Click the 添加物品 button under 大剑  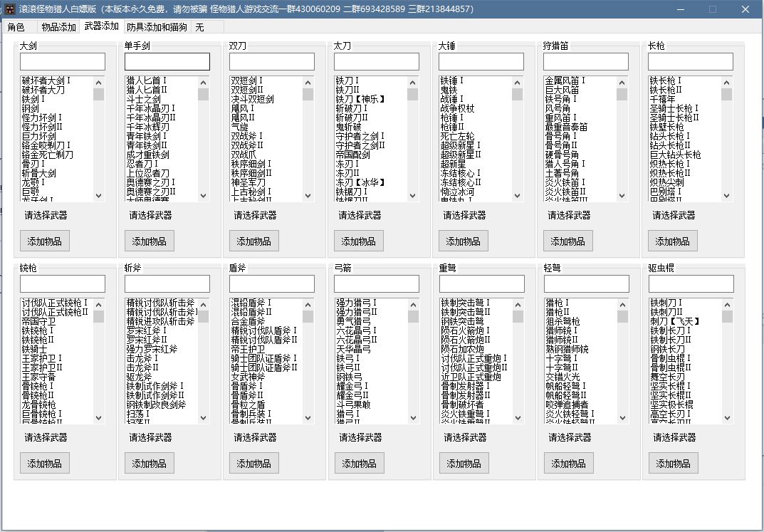tap(44, 241)
